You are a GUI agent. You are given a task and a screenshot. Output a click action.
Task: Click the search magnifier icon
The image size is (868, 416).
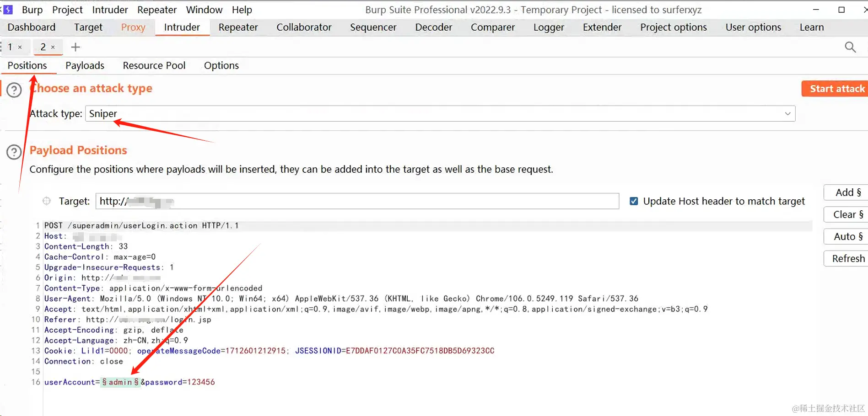point(850,47)
